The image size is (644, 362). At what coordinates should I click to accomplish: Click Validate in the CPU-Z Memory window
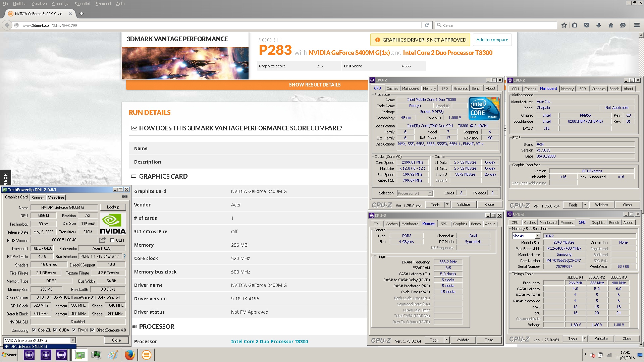click(x=463, y=340)
